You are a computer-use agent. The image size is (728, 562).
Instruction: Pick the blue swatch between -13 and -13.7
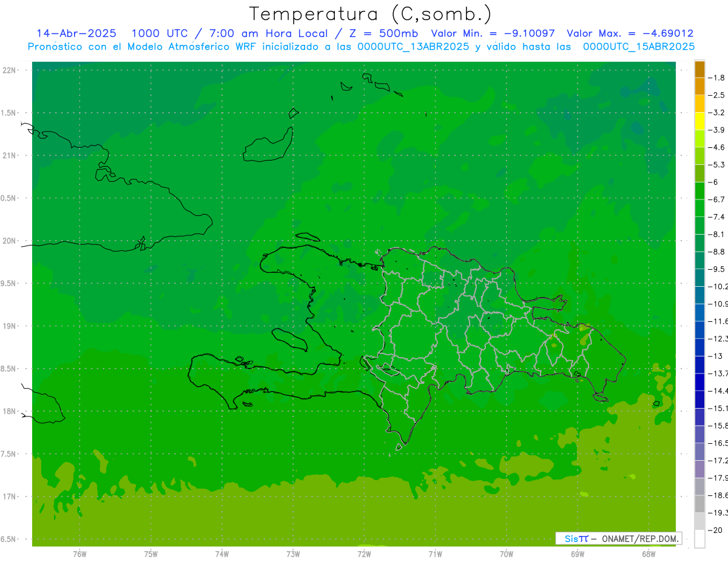pos(700,365)
